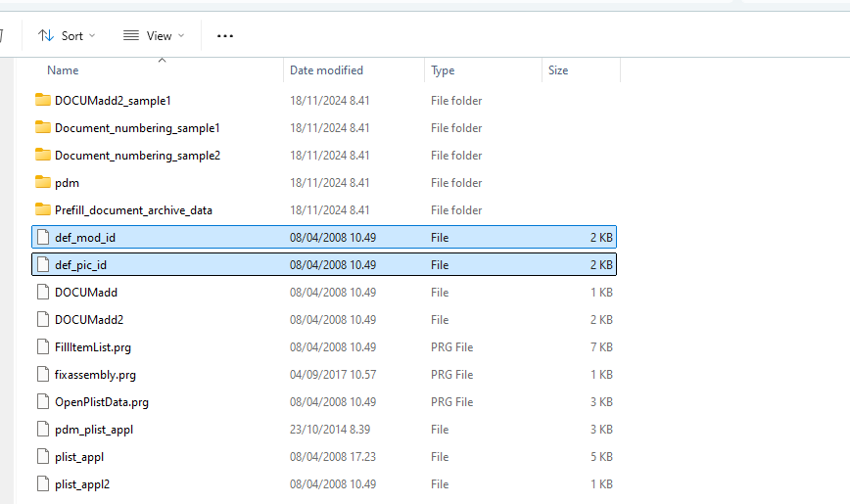Select the DOCUMadd file name

click(x=86, y=292)
